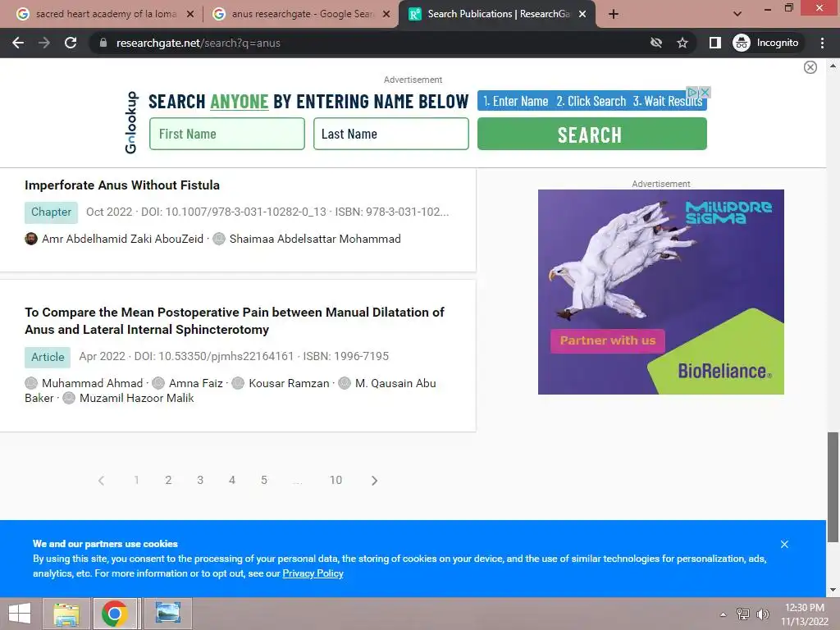Screen dimensions: 840x630
Task: Open Amna Faiz author profile
Action: pos(195,384)
